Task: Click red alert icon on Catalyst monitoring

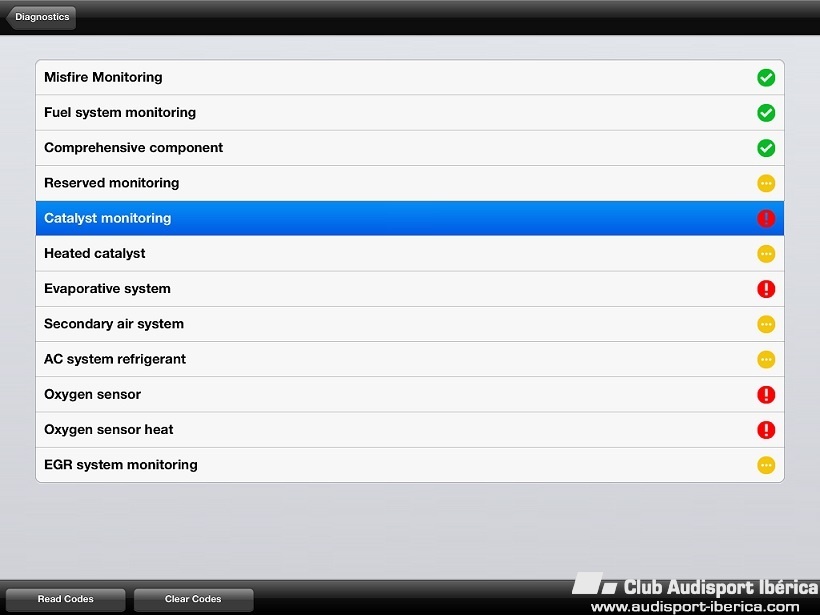Action: 766,218
